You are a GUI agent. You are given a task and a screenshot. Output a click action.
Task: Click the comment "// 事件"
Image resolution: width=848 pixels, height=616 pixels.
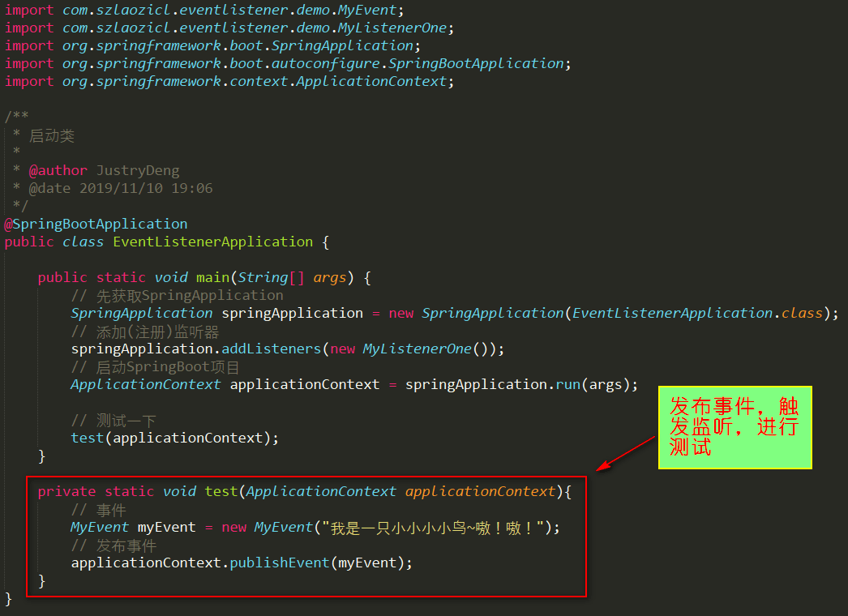point(98,510)
